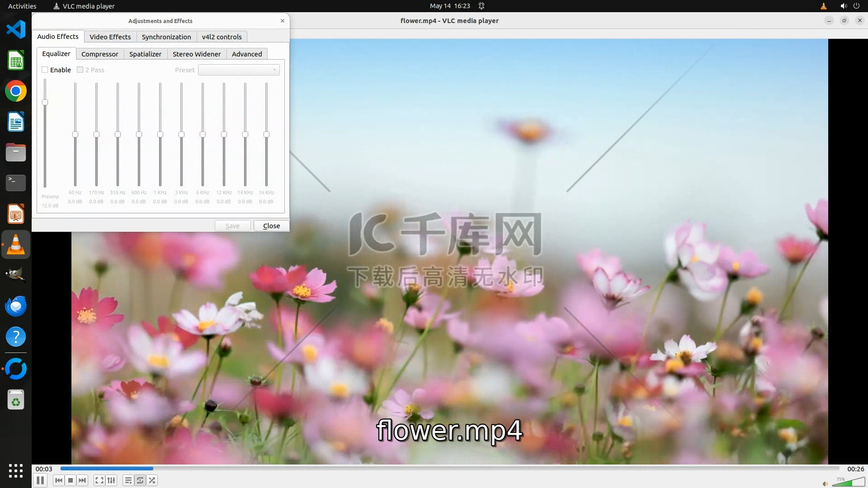This screenshot has width=868, height=488.
Task: Click the playback timeline seek bar
Action: pyautogui.click(x=450, y=469)
